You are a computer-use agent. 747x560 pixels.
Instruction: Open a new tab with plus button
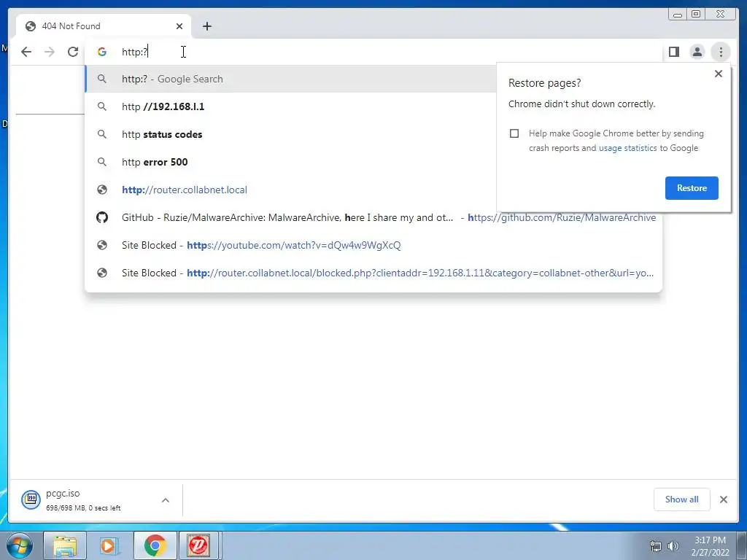[206, 26]
